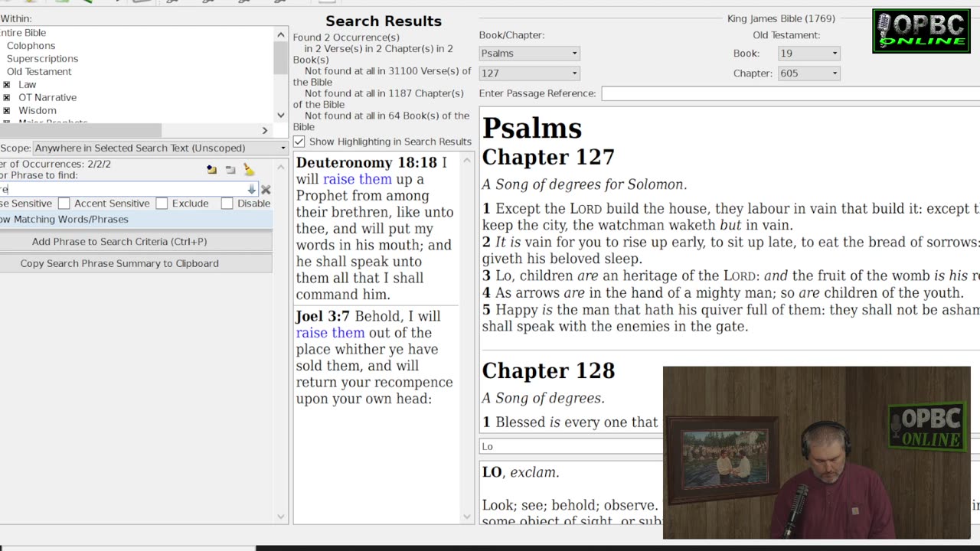Click search results scroll down arrow

tap(468, 517)
